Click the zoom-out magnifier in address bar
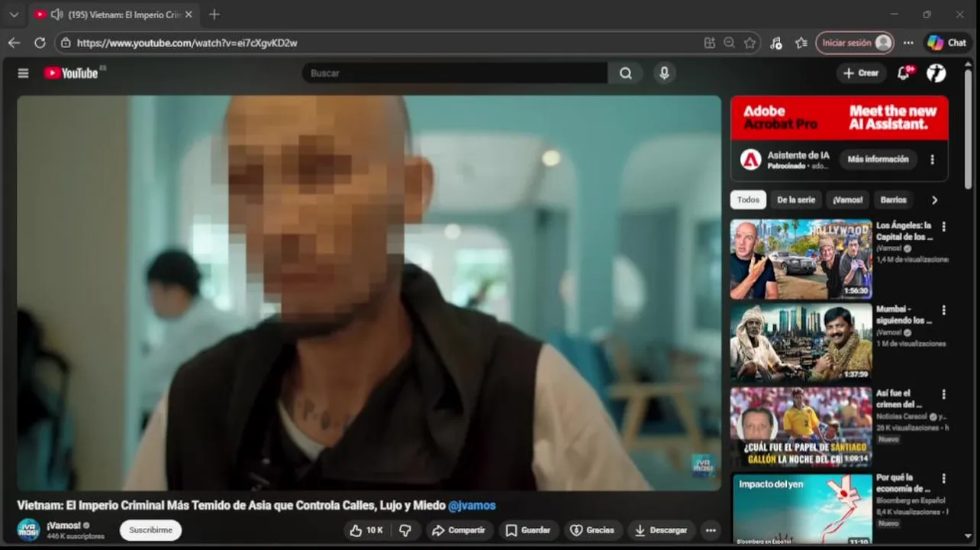980x550 pixels. click(729, 43)
